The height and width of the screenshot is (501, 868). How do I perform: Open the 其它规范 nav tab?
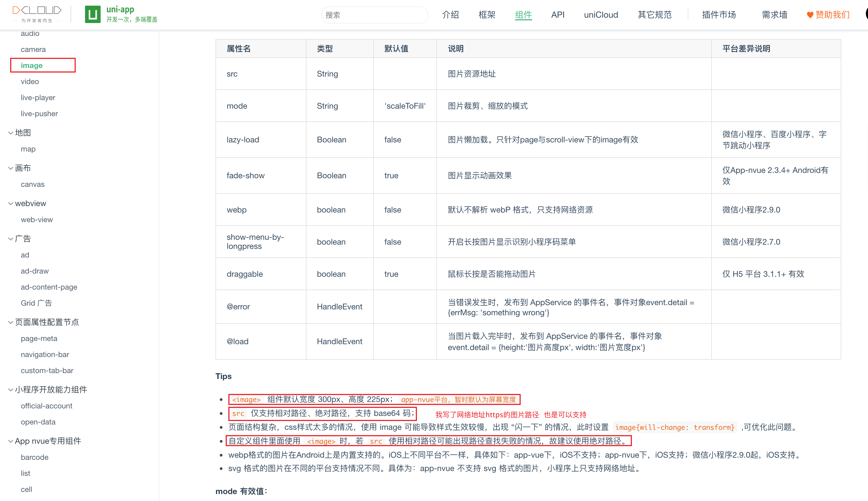(x=655, y=15)
